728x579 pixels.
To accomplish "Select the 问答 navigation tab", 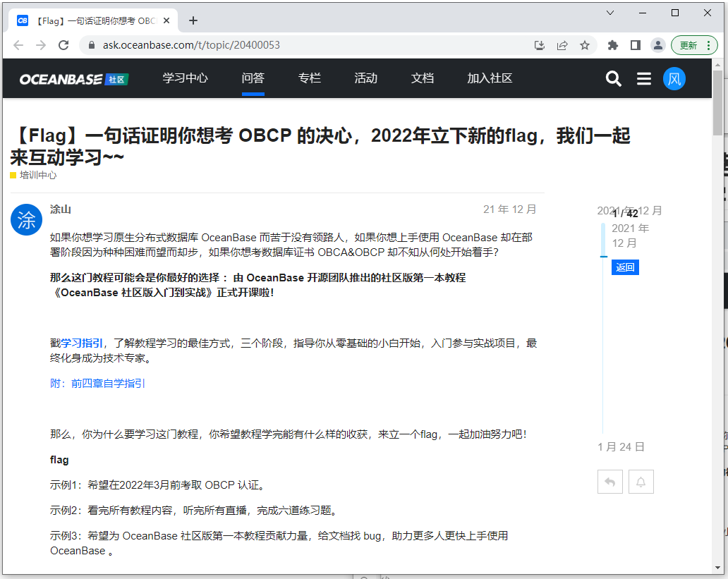I will (x=253, y=78).
